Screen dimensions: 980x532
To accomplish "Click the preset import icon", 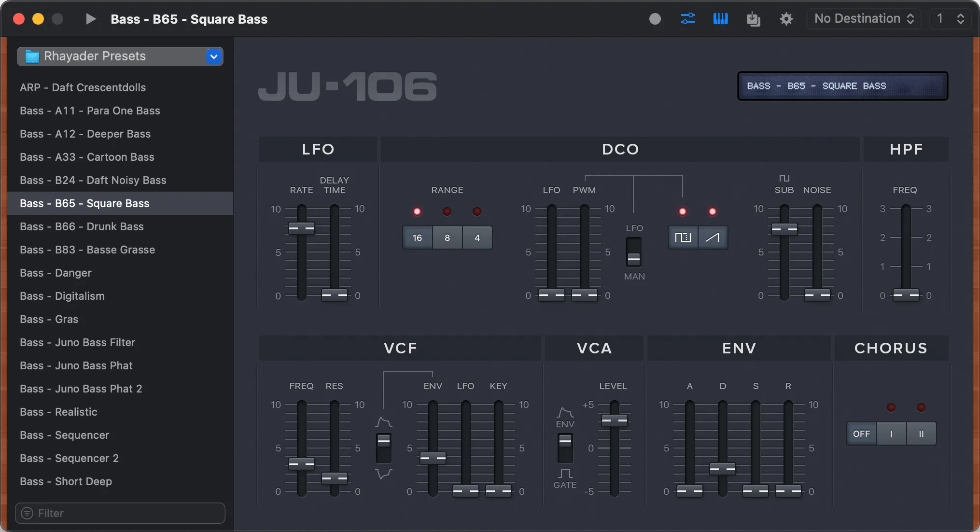I will coord(753,19).
